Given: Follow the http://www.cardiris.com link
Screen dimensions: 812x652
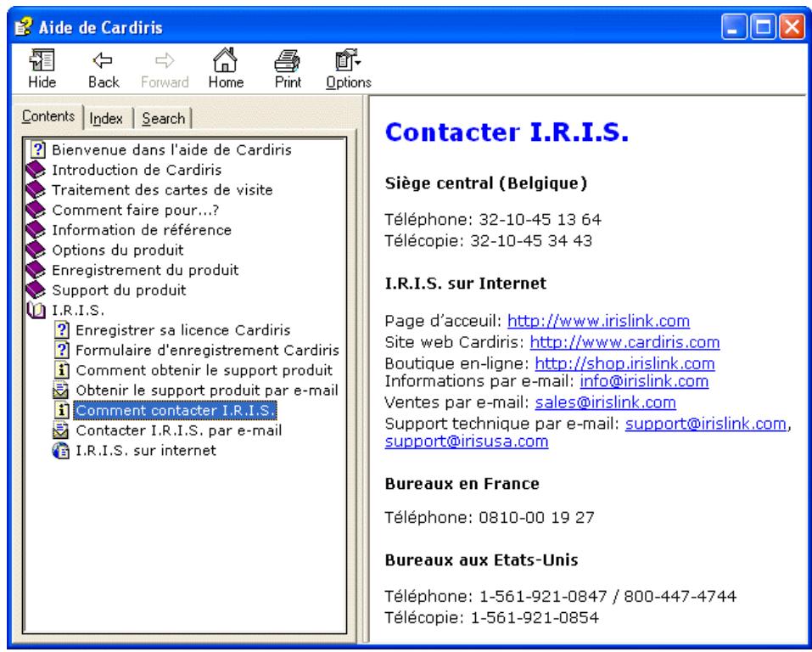Looking at the screenshot, I should pos(624,343).
